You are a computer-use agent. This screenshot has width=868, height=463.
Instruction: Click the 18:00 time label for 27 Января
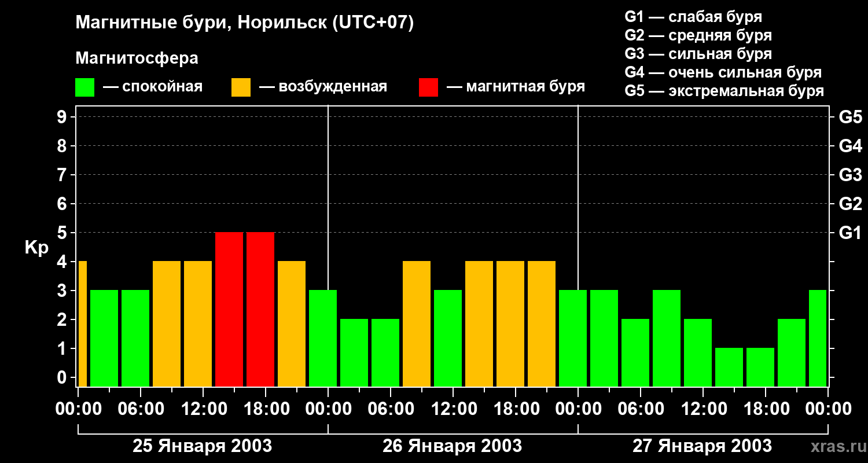click(766, 409)
